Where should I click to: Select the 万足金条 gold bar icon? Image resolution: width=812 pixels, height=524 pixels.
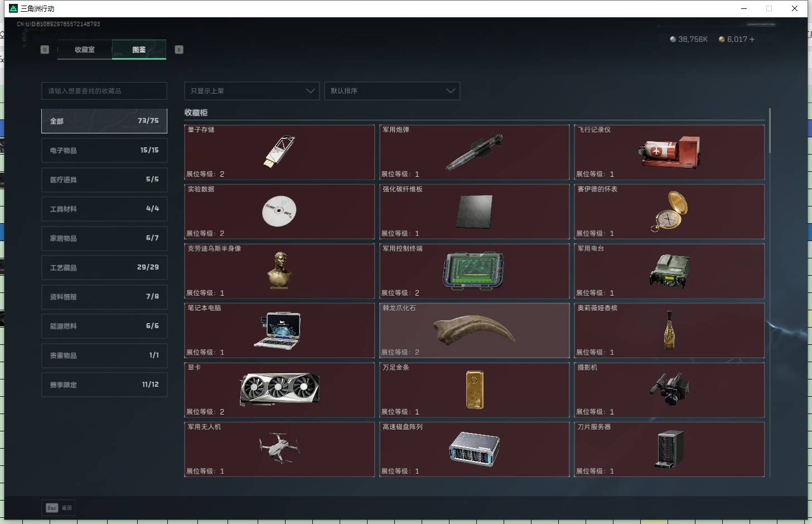475,390
